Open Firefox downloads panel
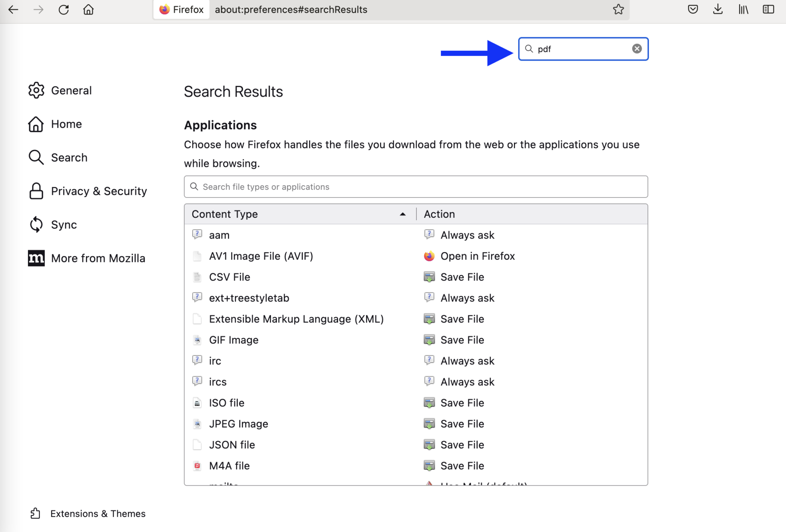 point(717,9)
